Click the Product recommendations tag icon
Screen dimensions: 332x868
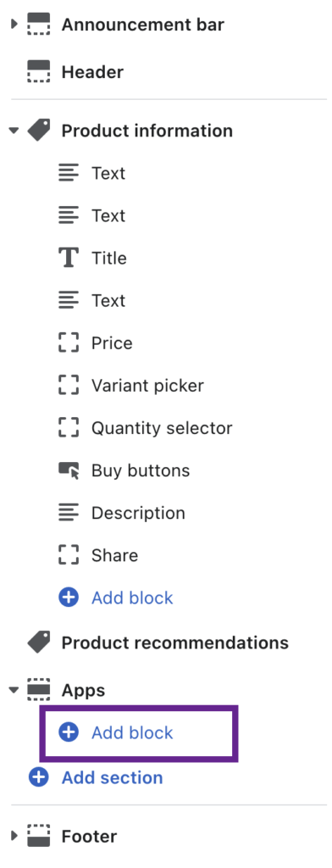38,643
